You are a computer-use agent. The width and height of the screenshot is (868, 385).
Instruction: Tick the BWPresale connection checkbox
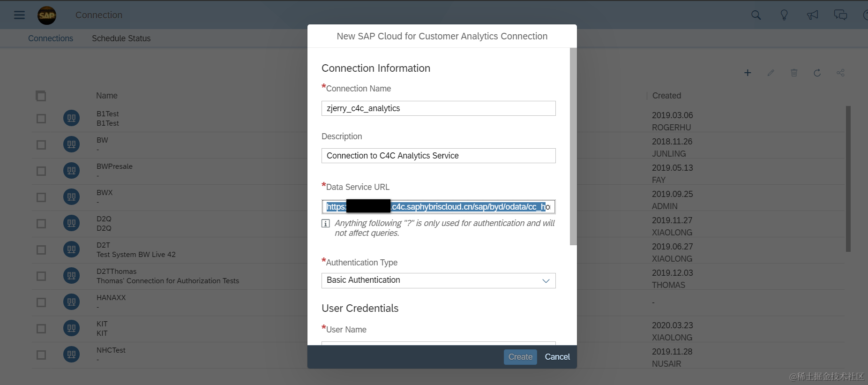click(x=41, y=171)
